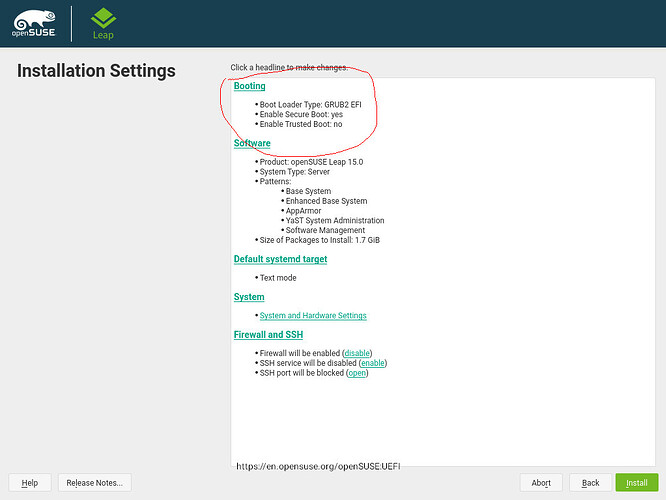The width and height of the screenshot is (666, 500).
Task: Click the 'Enhanced Base System' pattern entry
Action: pos(326,201)
